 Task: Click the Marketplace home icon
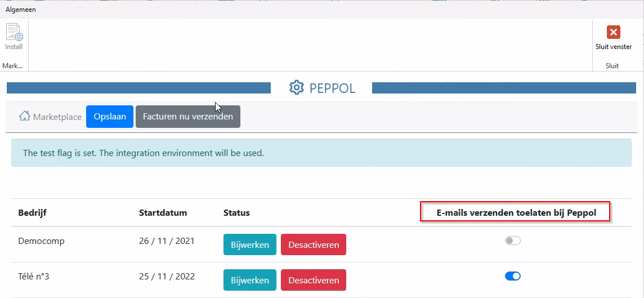point(25,117)
